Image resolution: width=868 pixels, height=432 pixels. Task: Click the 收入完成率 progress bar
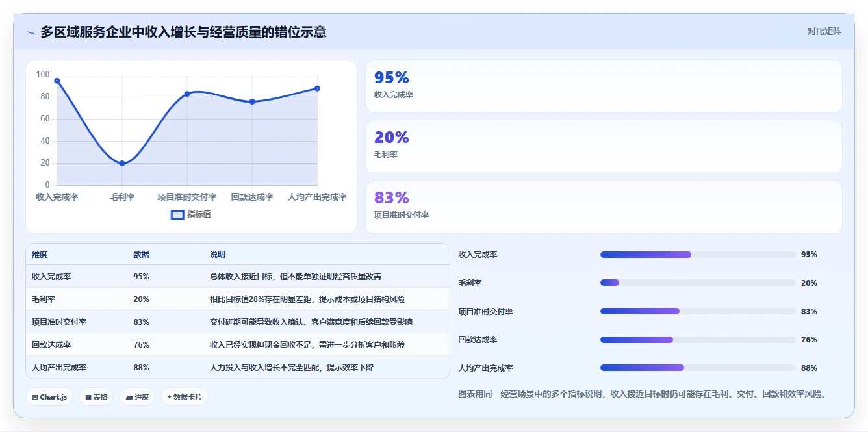point(698,255)
